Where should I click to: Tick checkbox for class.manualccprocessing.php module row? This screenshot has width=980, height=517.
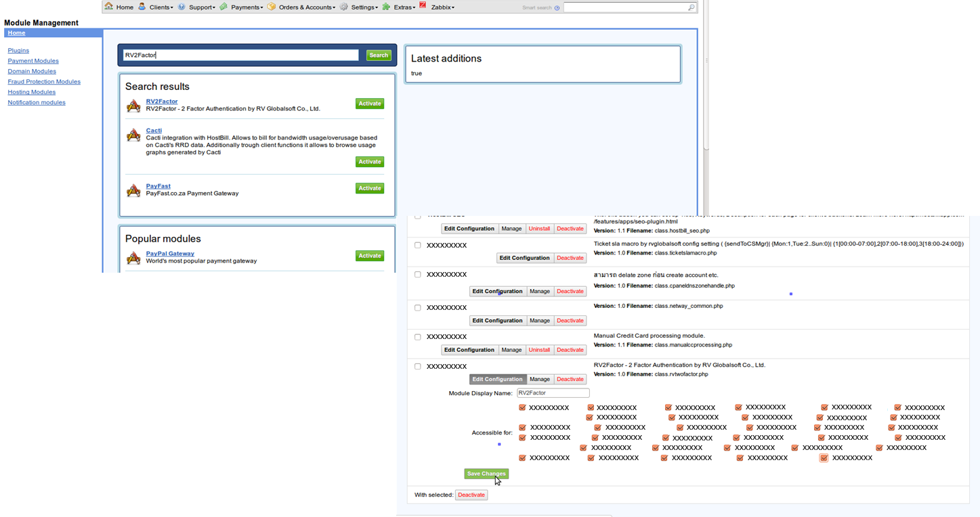tap(418, 337)
